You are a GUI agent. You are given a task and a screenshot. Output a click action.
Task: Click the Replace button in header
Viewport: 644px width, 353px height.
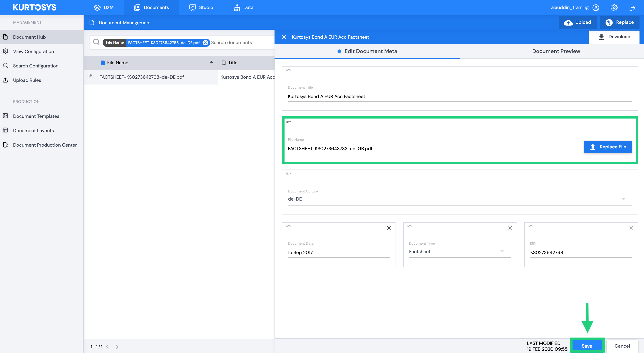click(x=620, y=22)
